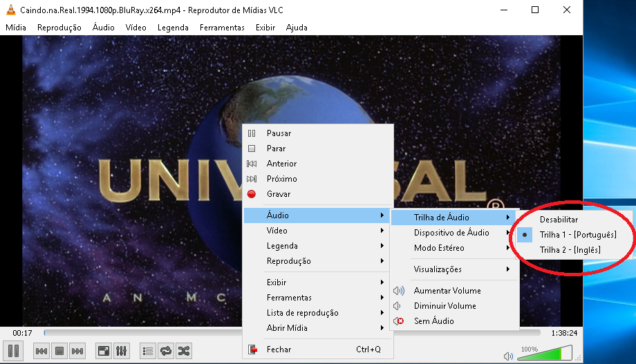The width and height of the screenshot is (636, 364).
Task: Adjust the green volume slider
Action: 545,353
